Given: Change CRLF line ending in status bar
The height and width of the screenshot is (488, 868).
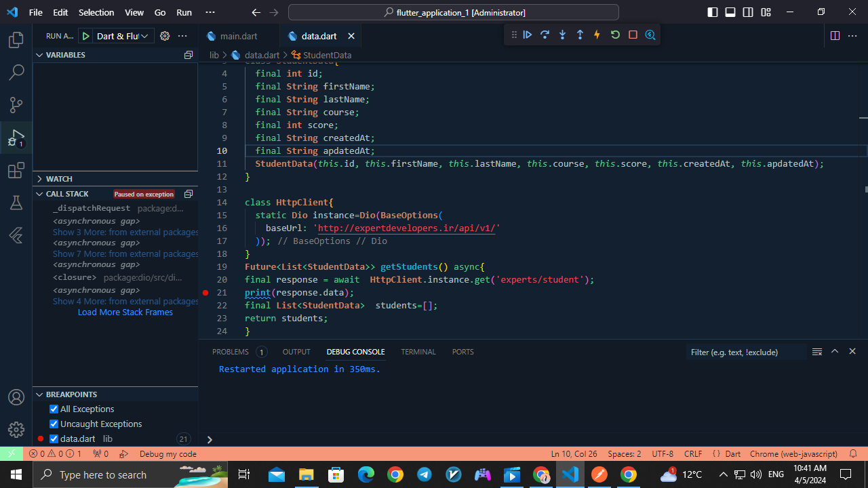Looking at the screenshot, I should (x=693, y=454).
